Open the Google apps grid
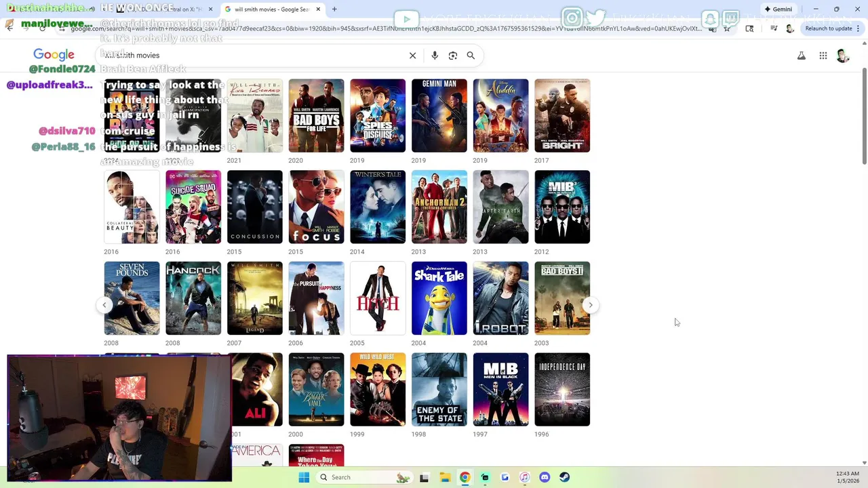 pos(823,56)
